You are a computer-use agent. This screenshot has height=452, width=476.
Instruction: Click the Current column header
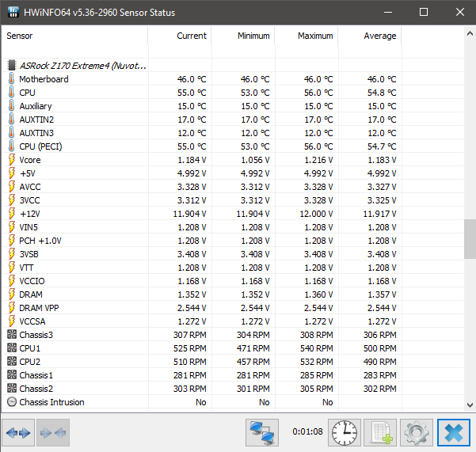pyautogui.click(x=180, y=36)
